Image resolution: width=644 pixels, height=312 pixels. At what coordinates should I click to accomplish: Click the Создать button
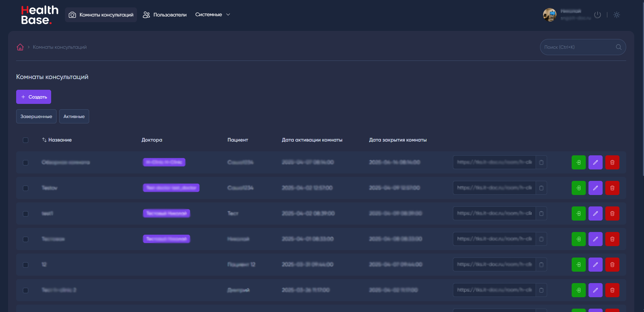click(34, 97)
